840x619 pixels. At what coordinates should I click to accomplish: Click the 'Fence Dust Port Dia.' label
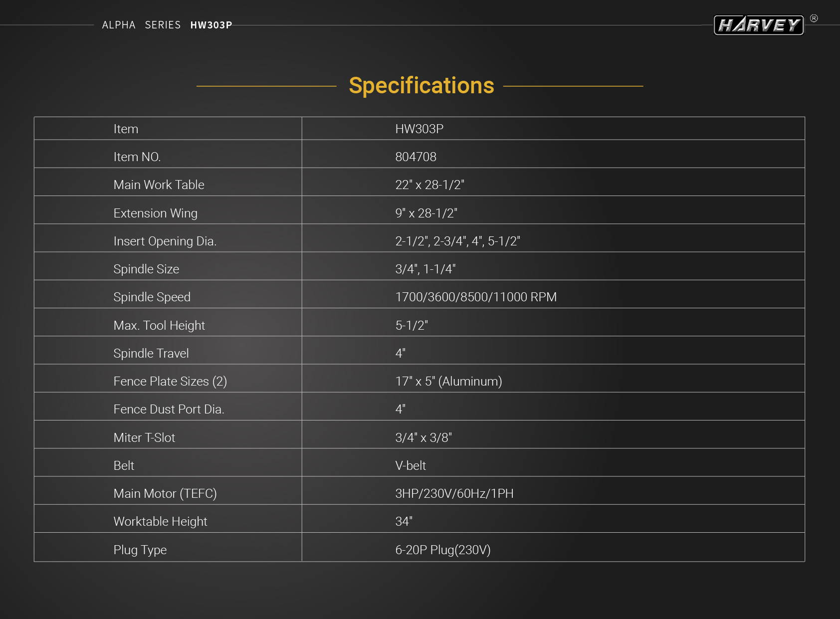point(169,409)
